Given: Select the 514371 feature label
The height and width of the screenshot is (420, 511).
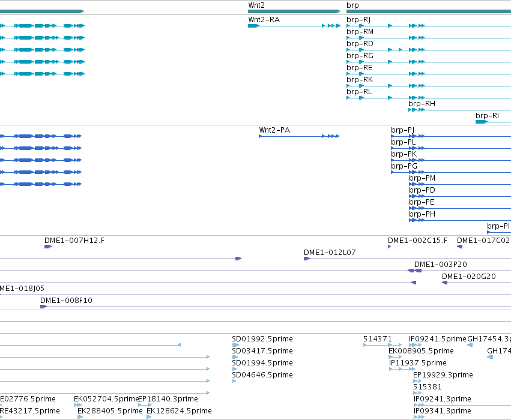Looking at the screenshot, I should coord(377,339).
